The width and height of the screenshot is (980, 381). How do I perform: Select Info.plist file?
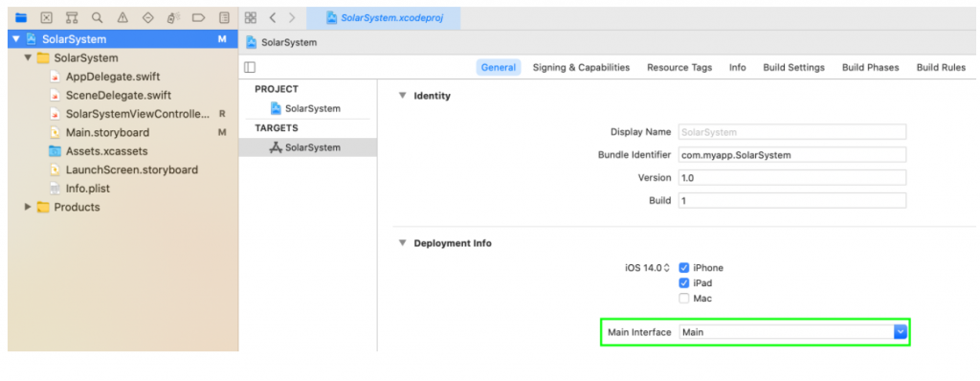point(87,189)
